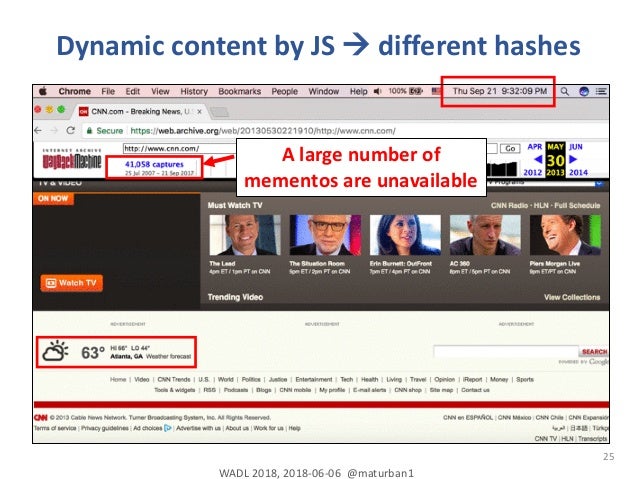Screen dimensions: 638x479
Task: Click the red SEARCH button
Action: pyautogui.click(x=594, y=352)
